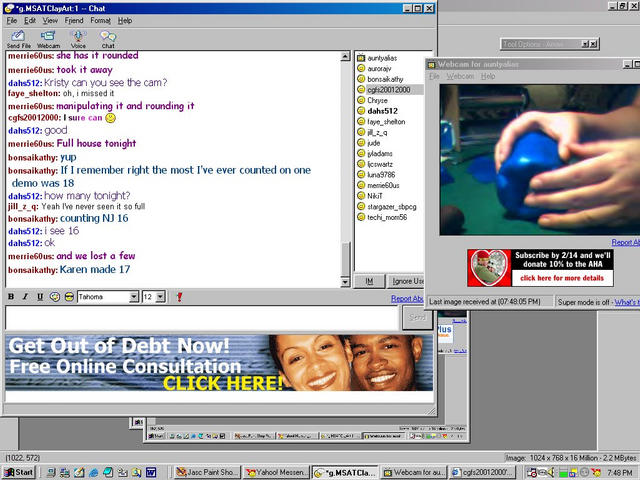Click the Windows Start button
This screenshot has height=480, width=640.
(19, 472)
